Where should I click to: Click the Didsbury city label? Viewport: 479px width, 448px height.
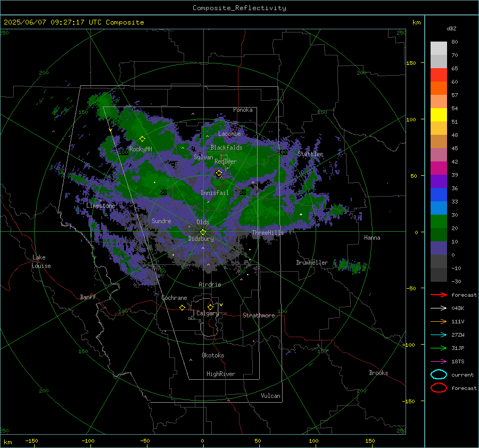[201, 239]
